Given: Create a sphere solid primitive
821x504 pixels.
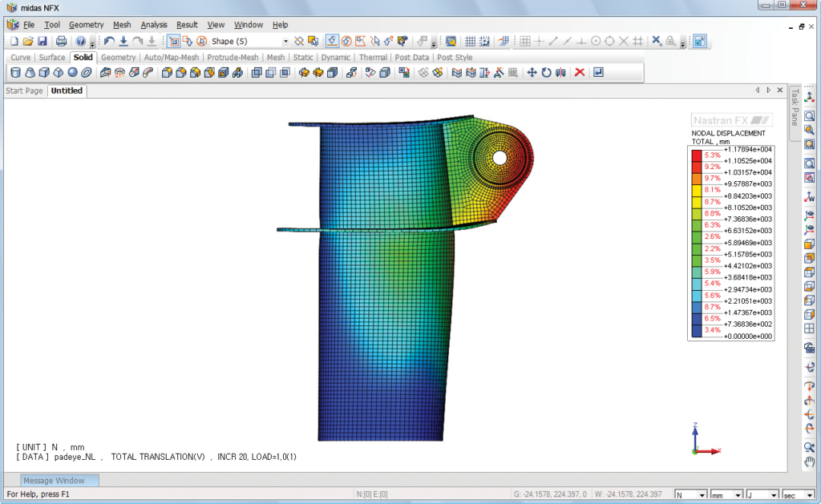Looking at the screenshot, I should point(72,73).
